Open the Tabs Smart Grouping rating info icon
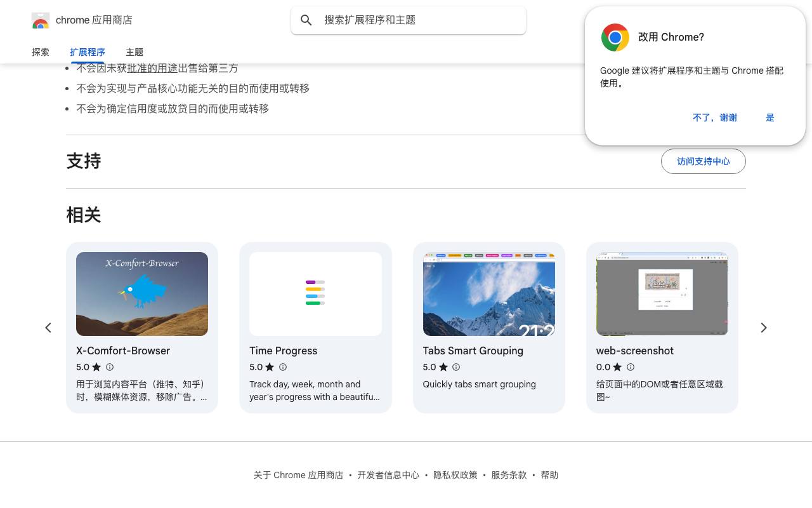Screen dimensions: 812x508 click(x=456, y=367)
